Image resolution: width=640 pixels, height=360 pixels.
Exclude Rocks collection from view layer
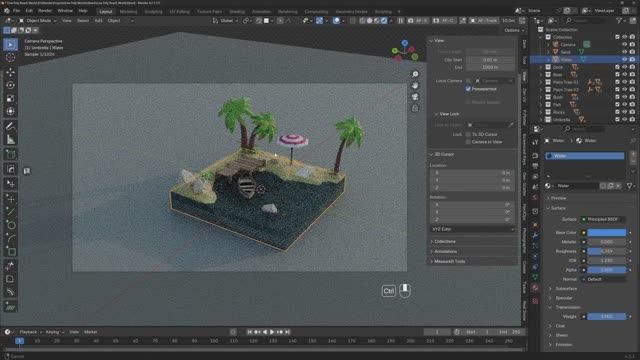(x=617, y=112)
